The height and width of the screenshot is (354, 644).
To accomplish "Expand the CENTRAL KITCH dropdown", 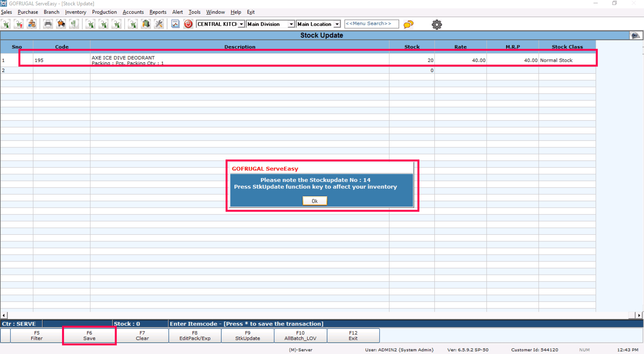I will [x=241, y=24].
